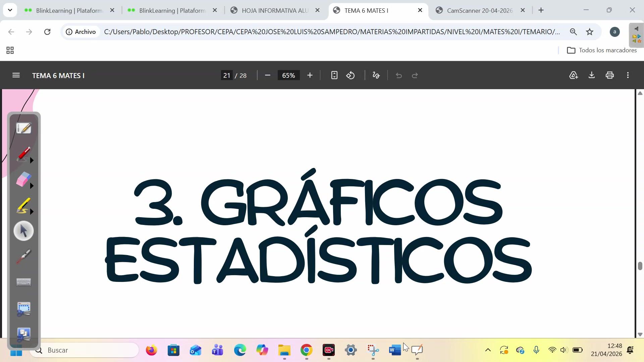Open the tab search dropdown chevron
Viewport: 644px width, 362px height.
click(x=10, y=10)
